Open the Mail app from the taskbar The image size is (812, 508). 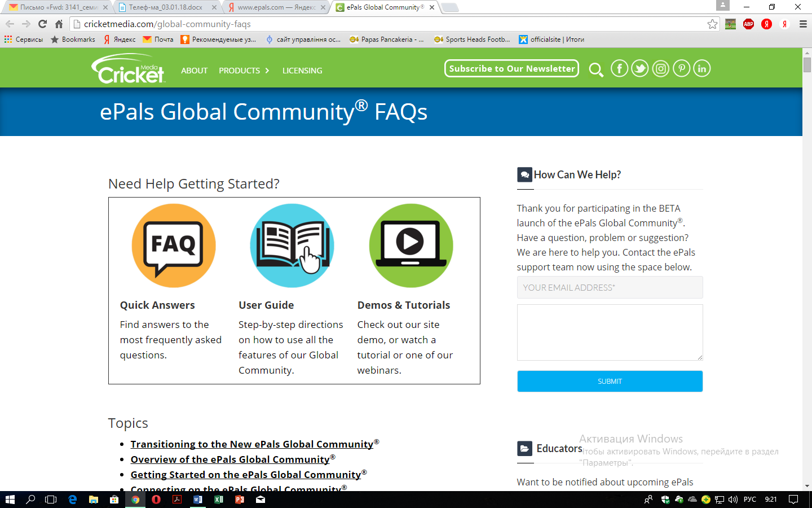tap(261, 500)
